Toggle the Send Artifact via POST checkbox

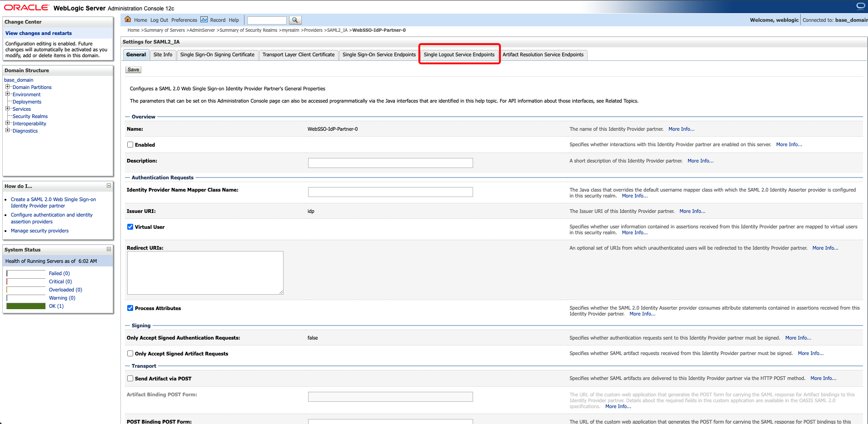coord(130,379)
